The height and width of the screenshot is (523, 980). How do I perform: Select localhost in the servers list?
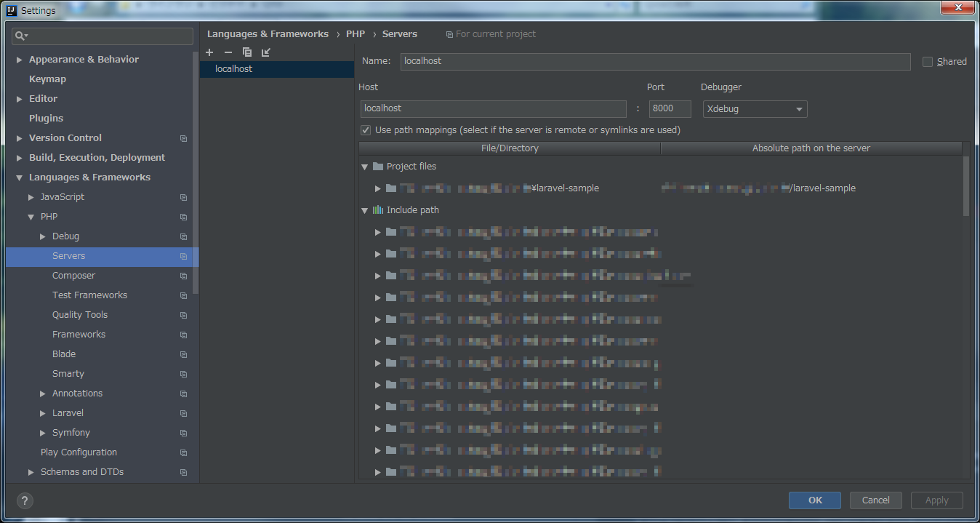click(x=277, y=69)
